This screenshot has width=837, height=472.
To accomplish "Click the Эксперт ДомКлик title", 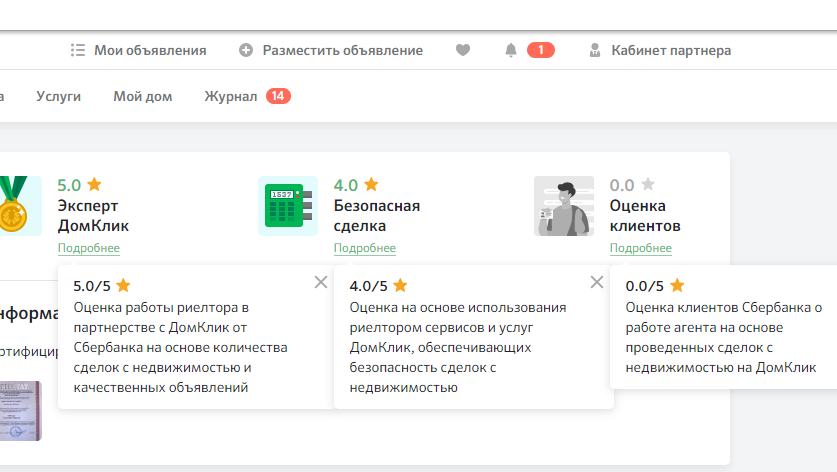I will (93, 216).
